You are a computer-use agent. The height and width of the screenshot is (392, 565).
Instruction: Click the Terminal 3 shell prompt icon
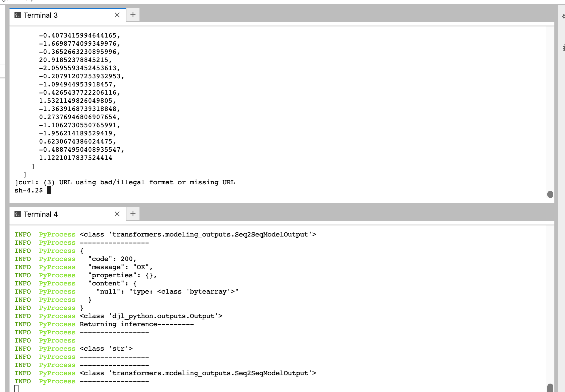click(18, 15)
